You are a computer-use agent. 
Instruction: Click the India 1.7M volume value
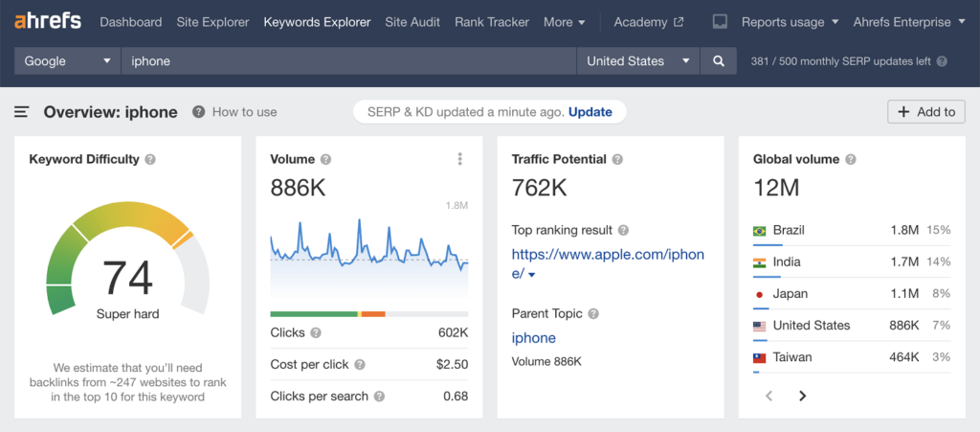[x=904, y=262]
